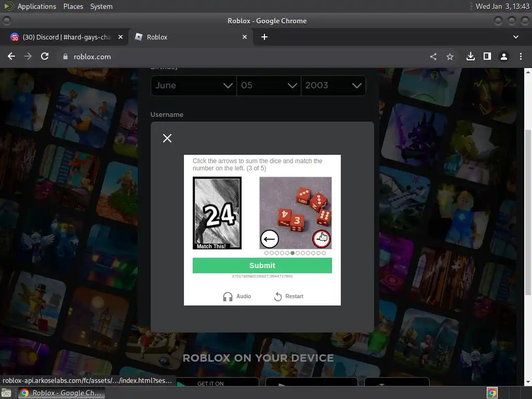Choose the Audio challenge option
532x399 pixels.
[x=237, y=296]
